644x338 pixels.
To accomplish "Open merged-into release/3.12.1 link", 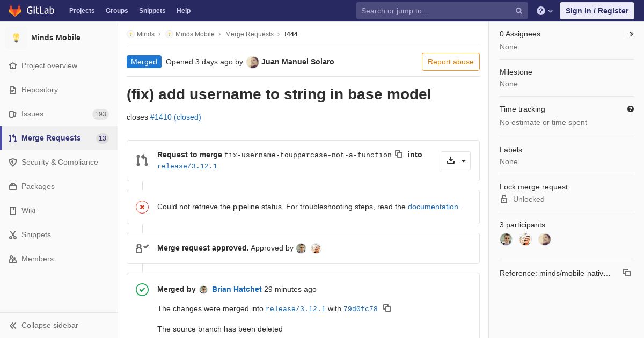I will (296, 309).
